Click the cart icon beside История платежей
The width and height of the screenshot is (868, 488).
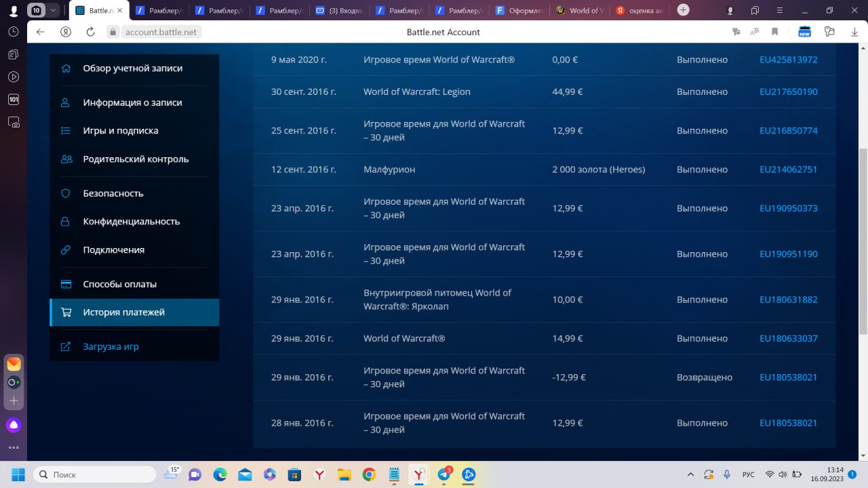(x=66, y=312)
